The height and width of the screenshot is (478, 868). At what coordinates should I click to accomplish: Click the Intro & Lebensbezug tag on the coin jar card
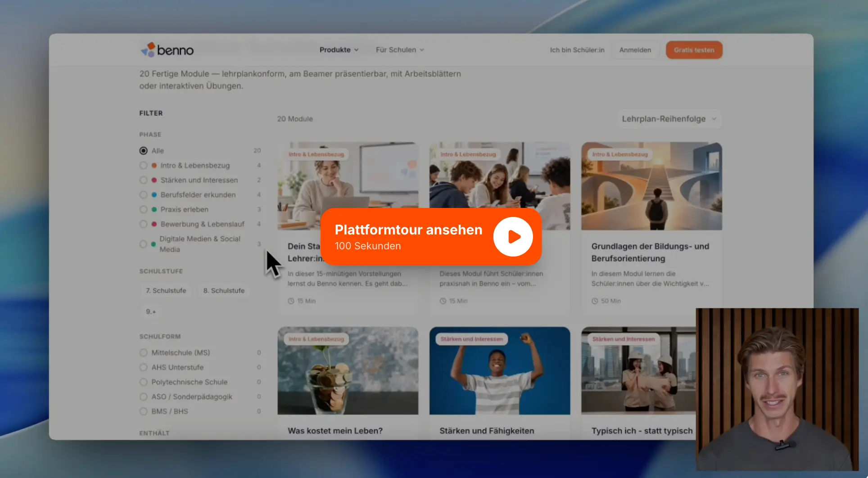coord(316,339)
